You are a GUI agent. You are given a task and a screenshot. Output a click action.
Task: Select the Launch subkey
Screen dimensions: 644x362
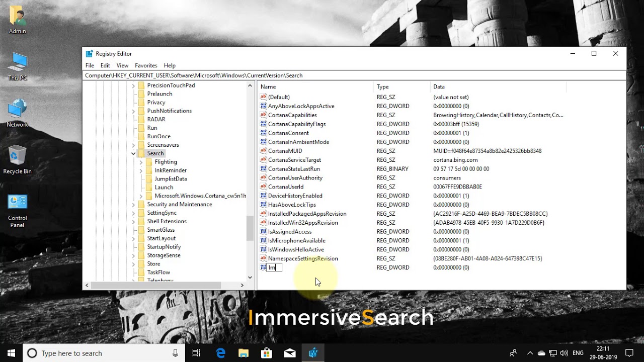(x=164, y=188)
